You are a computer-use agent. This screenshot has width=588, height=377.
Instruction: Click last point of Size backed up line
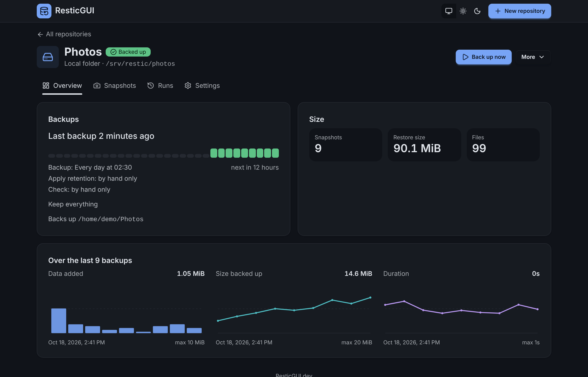[370, 298]
